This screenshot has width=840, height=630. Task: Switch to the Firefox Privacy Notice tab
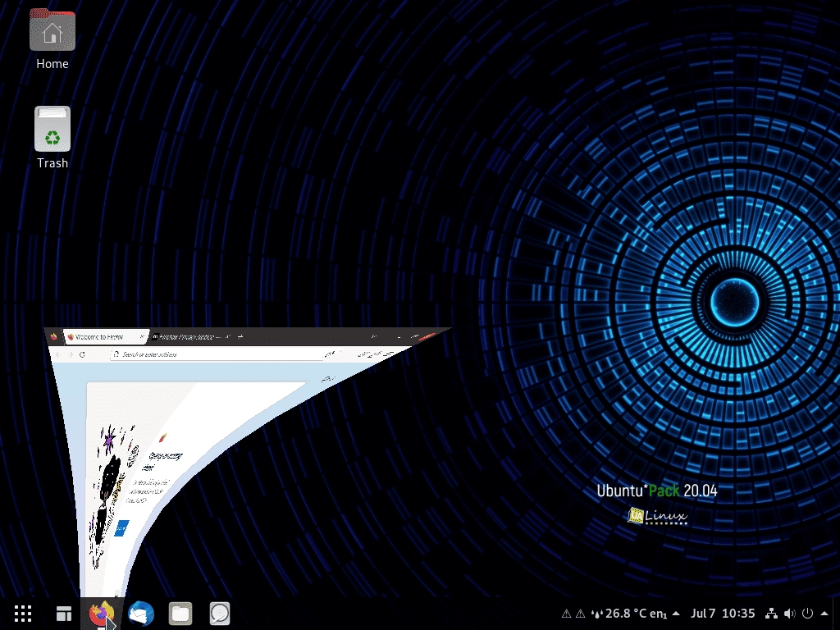(190, 337)
